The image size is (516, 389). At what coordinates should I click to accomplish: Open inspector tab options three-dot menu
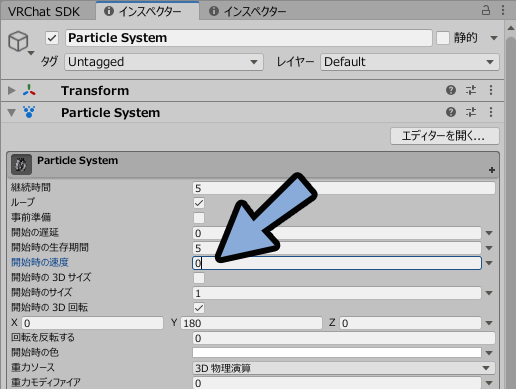click(503, 10)
